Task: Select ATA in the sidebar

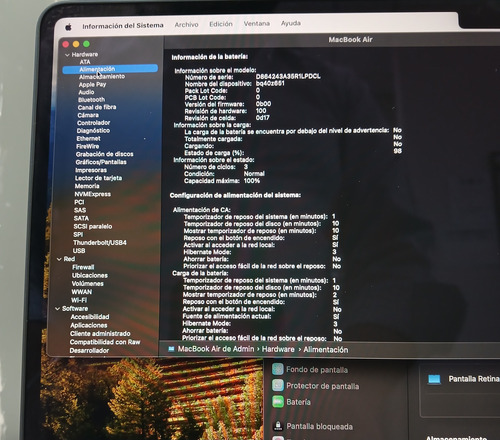Action: [85, 62]
